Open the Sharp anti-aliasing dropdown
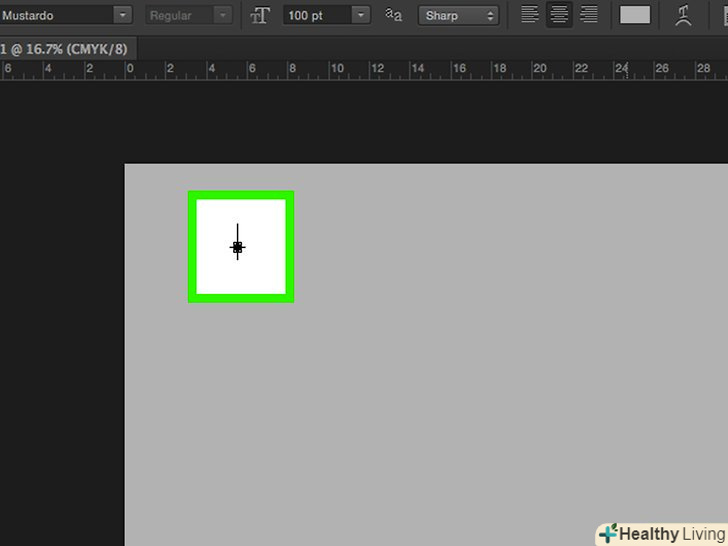Viewport: 728px width, 546px height. coord(458,15)
